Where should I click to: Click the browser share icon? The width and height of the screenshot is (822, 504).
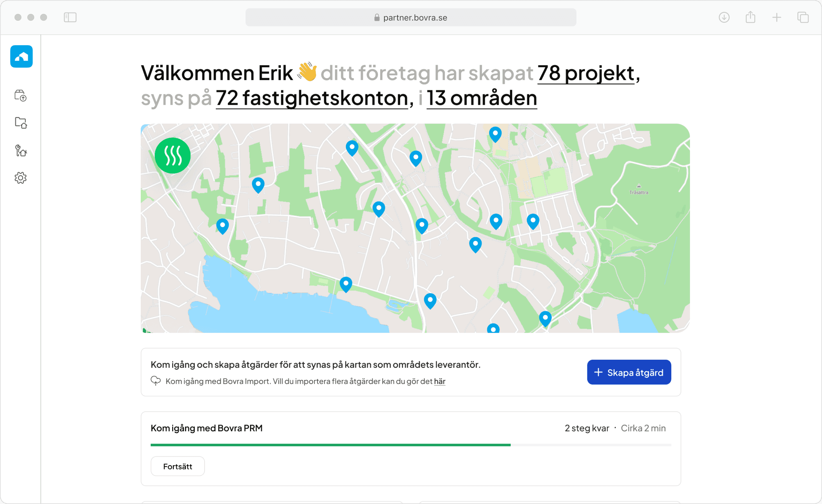click(x=750, y=17)
